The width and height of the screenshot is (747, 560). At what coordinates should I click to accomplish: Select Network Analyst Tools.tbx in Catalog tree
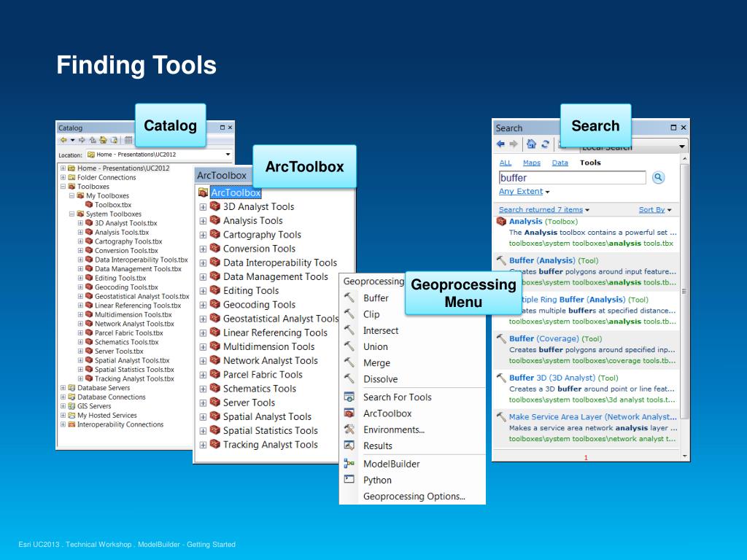point(134,324)
